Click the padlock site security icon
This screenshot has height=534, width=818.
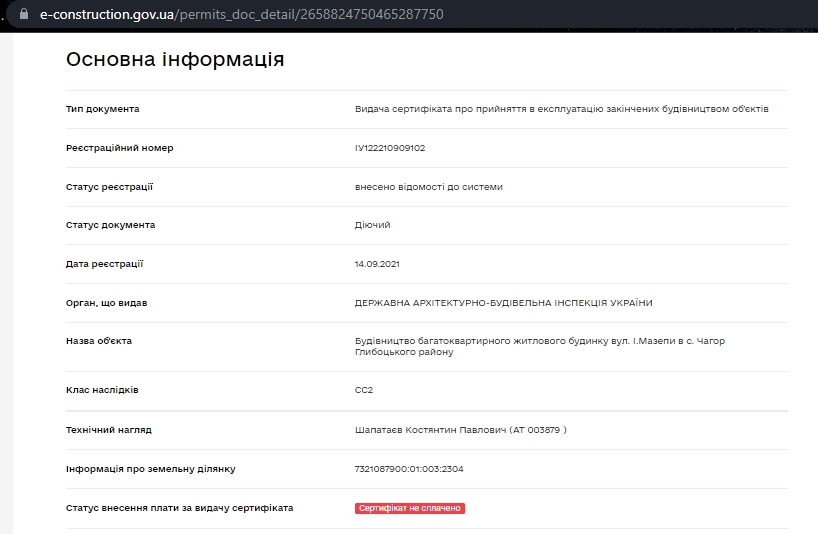23,14
